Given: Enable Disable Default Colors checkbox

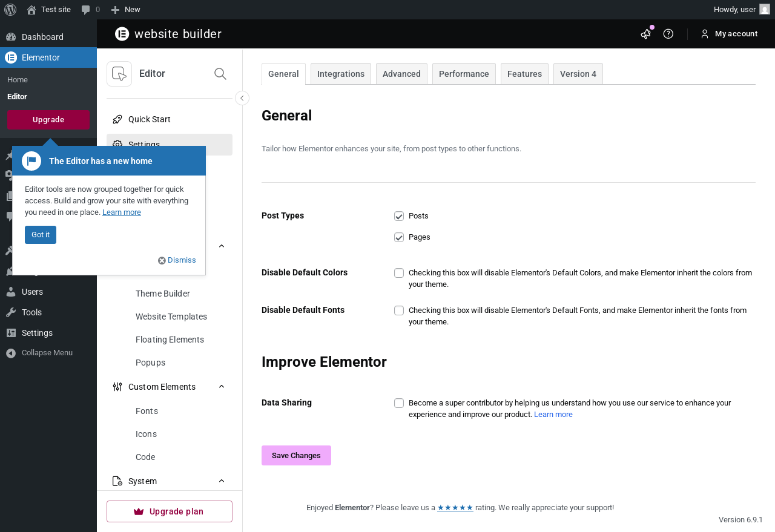Looking at the screenshot, I should pyautogui.click(x=399, y=273).
